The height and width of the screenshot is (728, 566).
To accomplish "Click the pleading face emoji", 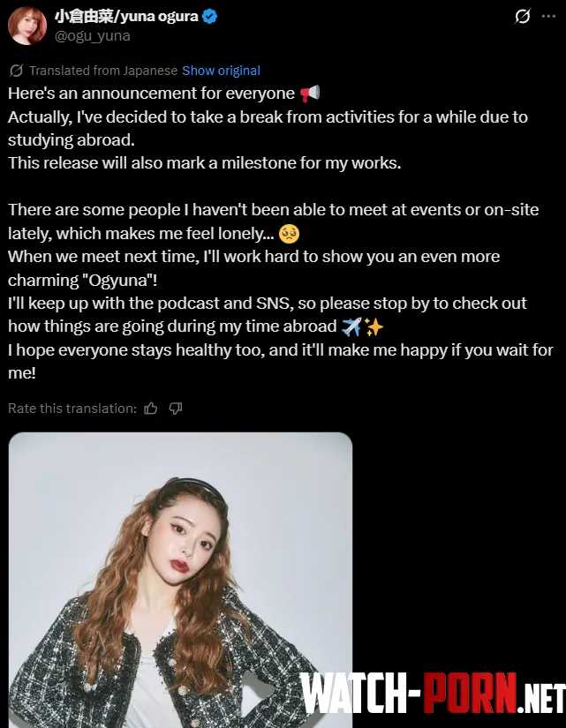I will (288, 234).
